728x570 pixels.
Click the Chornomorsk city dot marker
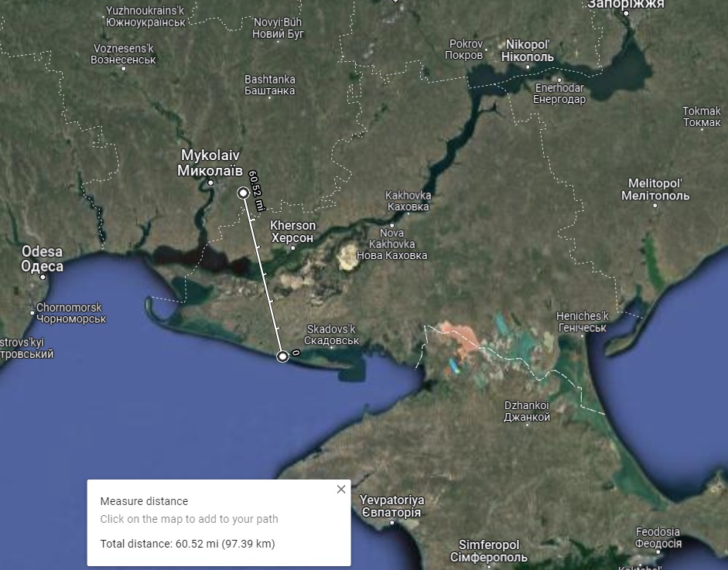(32, 312)
